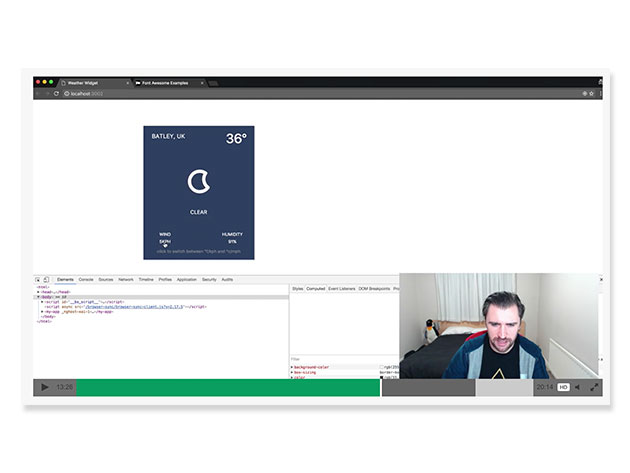Click the humidity value under HUMIDITY
630x473 pixels.
(x=232, y=242)
